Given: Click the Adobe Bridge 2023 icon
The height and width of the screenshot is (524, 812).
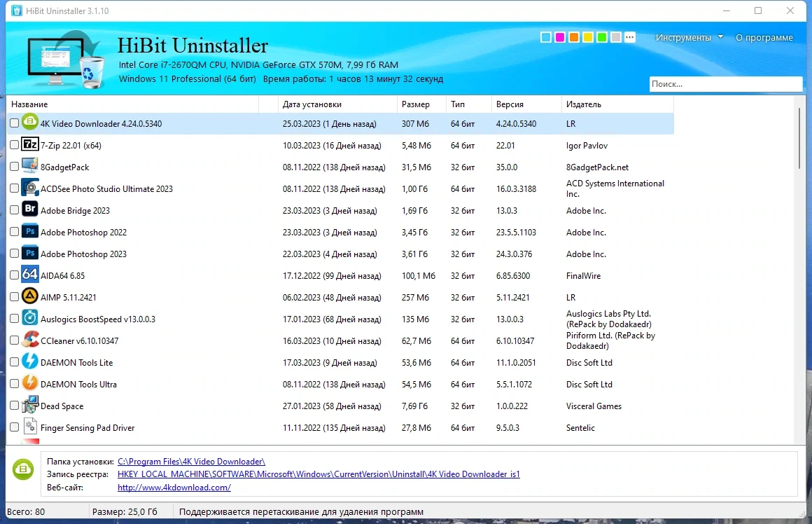Looking at the screenshot, I should pos(30,210).
